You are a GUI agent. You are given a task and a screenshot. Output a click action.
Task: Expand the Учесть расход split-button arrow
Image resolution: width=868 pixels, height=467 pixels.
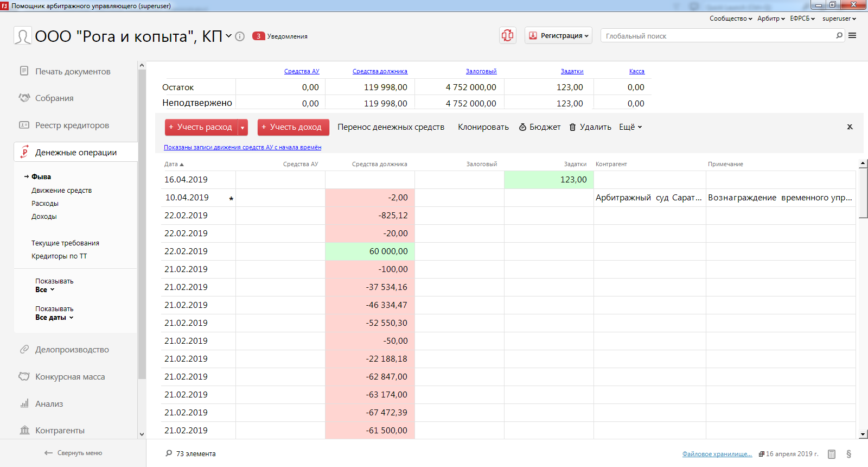(x=242, y=128)
